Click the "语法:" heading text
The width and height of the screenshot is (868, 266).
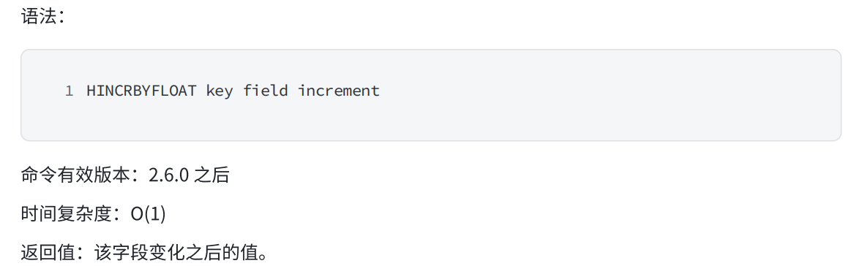click(43, 17)
